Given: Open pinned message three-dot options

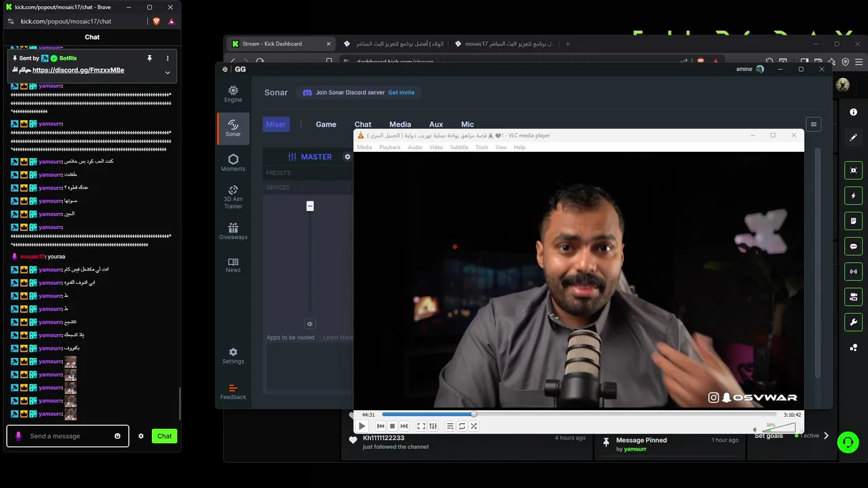Looking at the screenshot, I should click(167, 58).
